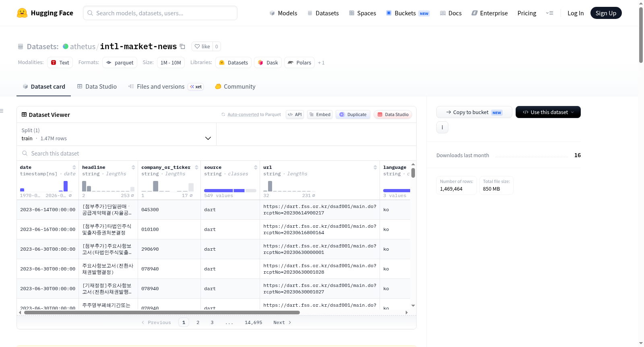Select the Polars library tag

(299, 62)
